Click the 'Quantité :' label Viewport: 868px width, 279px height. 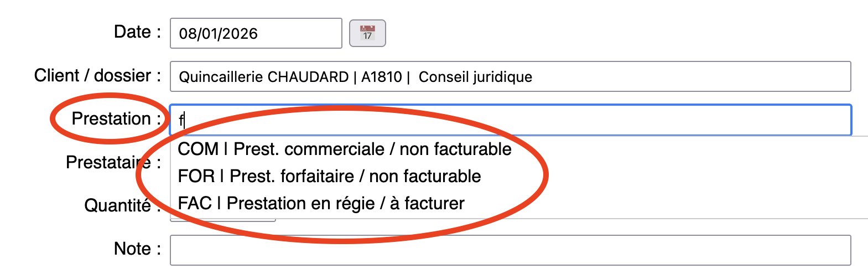pyautogui.click(x=122, y=205)
